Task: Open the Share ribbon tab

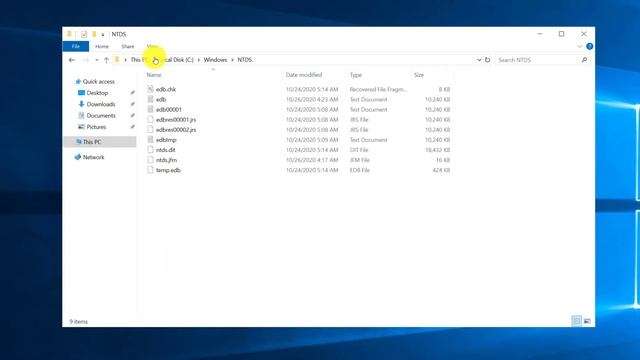Action: pos(128,47)
